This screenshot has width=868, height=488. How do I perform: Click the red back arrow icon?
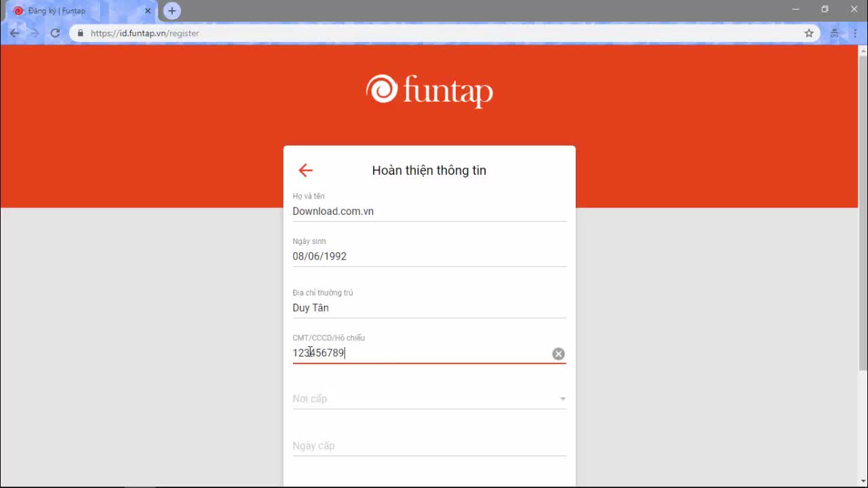305,170
